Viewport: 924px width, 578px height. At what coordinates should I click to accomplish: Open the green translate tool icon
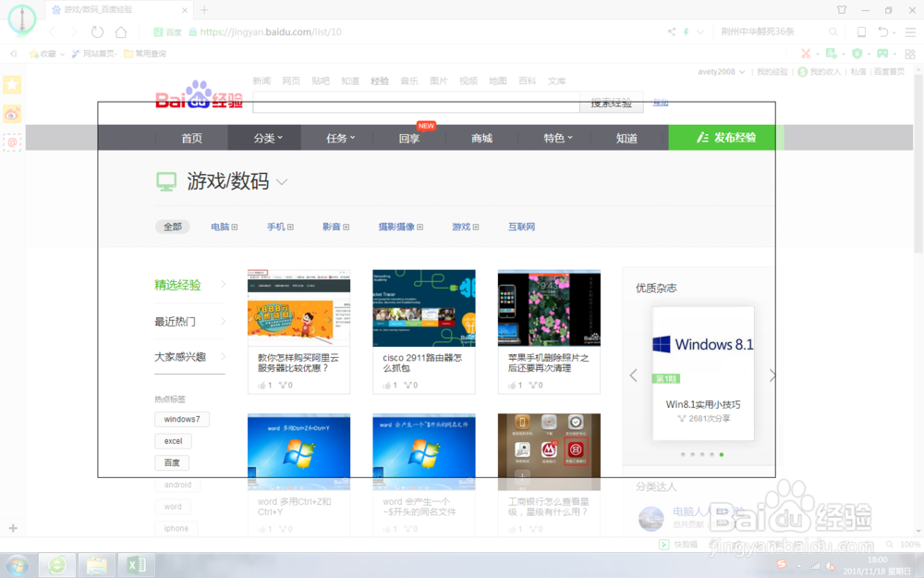coord(832,54)
